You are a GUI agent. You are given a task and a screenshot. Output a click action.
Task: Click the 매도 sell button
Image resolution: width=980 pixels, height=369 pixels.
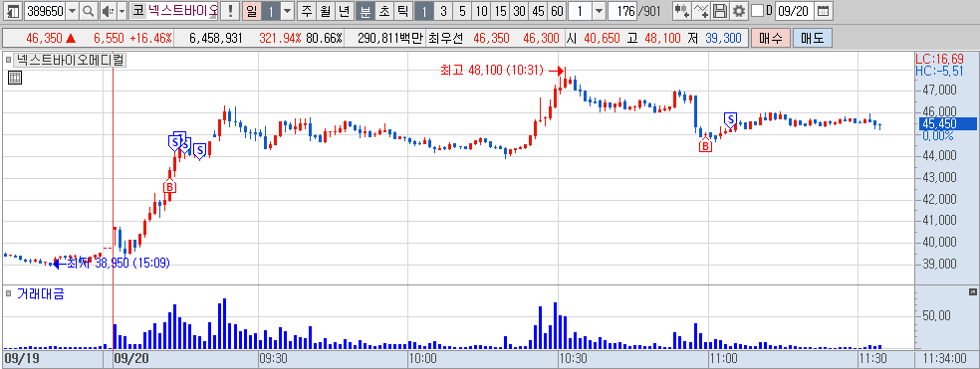(812, 38)
